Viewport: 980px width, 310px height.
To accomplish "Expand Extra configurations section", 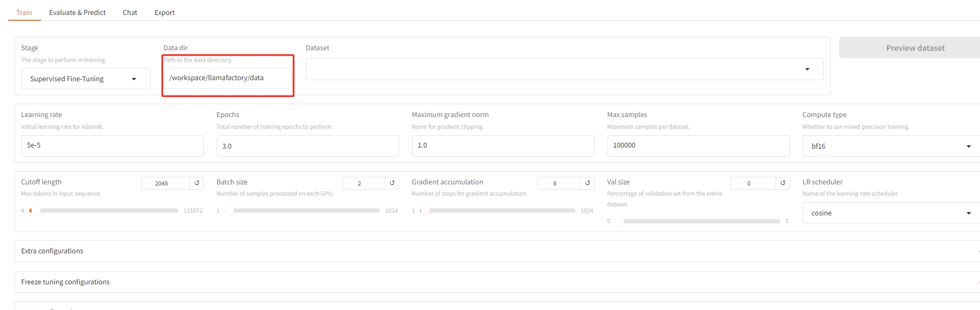I will 496,251.
